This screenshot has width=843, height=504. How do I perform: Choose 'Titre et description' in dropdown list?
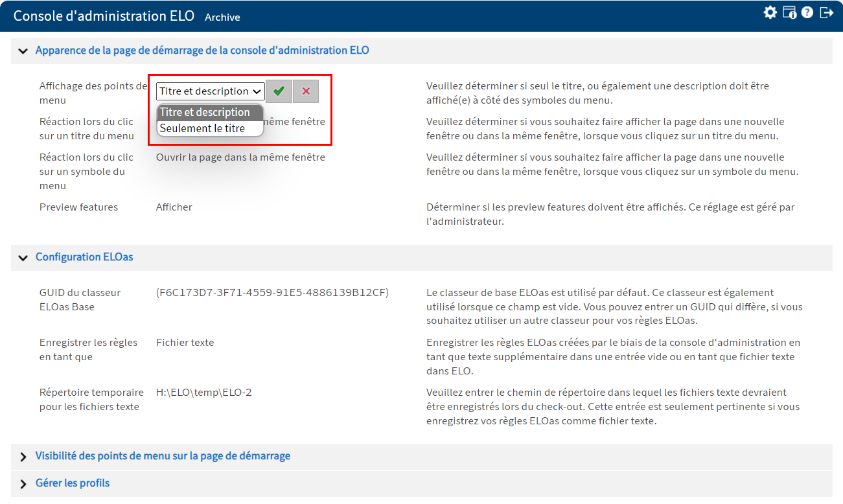[211, 112]
